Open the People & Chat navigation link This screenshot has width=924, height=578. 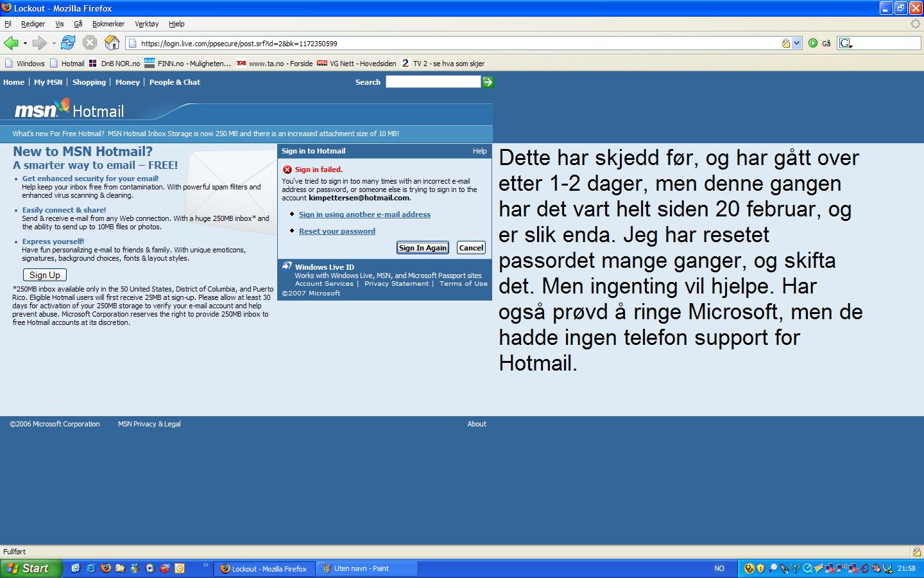[175, 82]
